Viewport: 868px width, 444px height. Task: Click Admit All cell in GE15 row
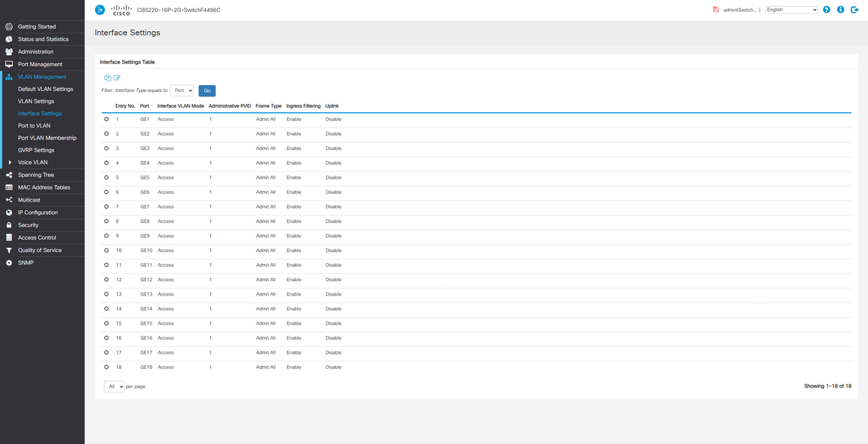(x=266, y=323)
